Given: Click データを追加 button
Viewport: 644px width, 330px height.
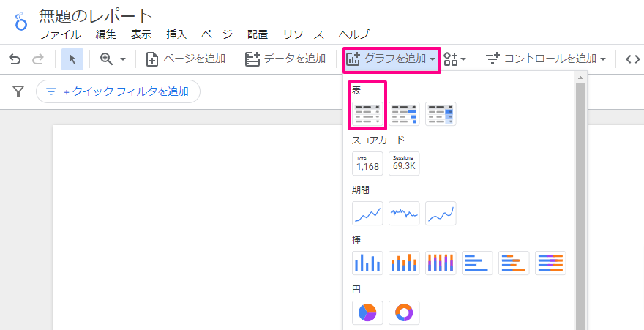Looking at the screenshot, I should pyautogui.click(x=285, y=59).
